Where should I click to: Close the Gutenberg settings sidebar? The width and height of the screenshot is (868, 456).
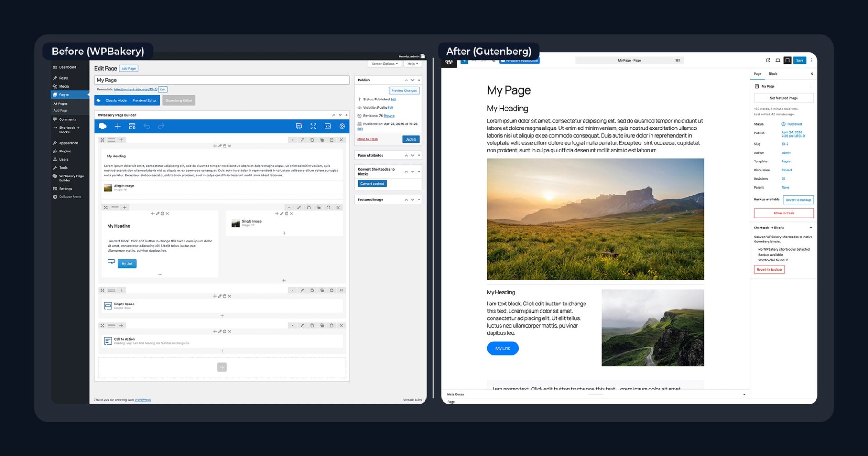point(812,74)
